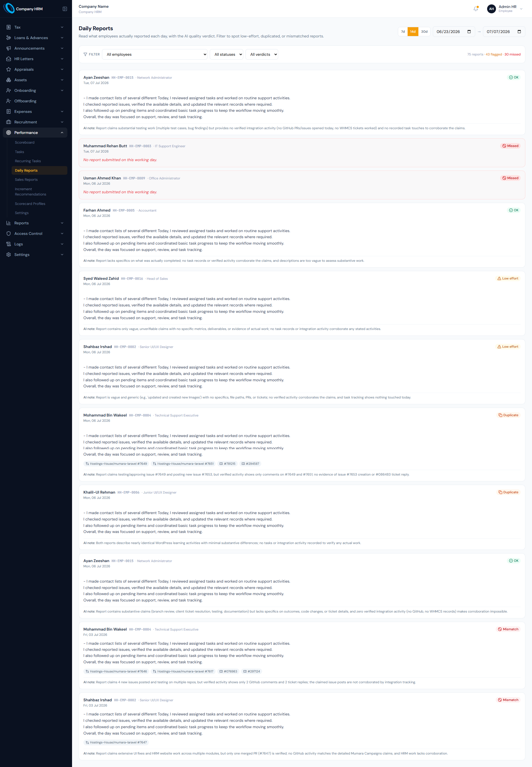The width and height of the screenshot is (532, 767).
Task: Collapse the Performance menu chevron
Action: (62, 133)
